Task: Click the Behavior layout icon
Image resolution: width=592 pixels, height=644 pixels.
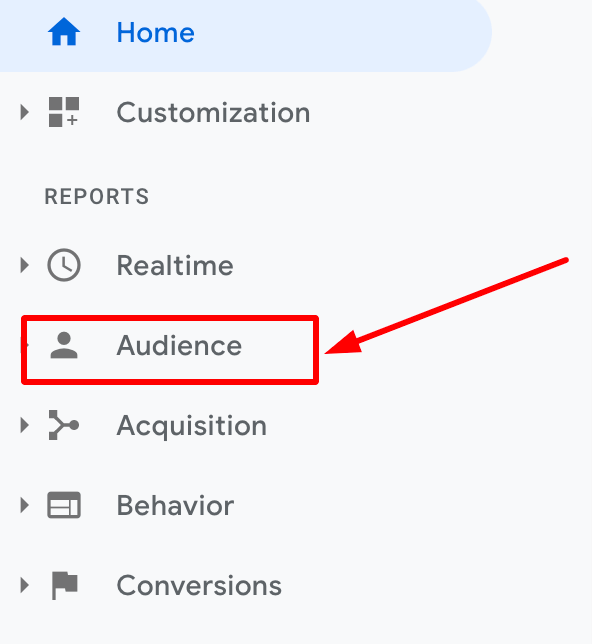Action: (x=64, y=505)
